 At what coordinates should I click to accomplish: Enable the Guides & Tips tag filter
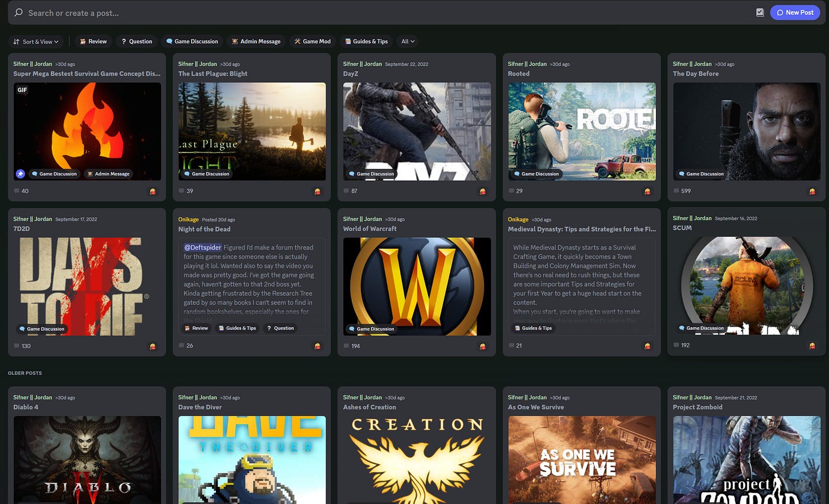tap(366, 42)
